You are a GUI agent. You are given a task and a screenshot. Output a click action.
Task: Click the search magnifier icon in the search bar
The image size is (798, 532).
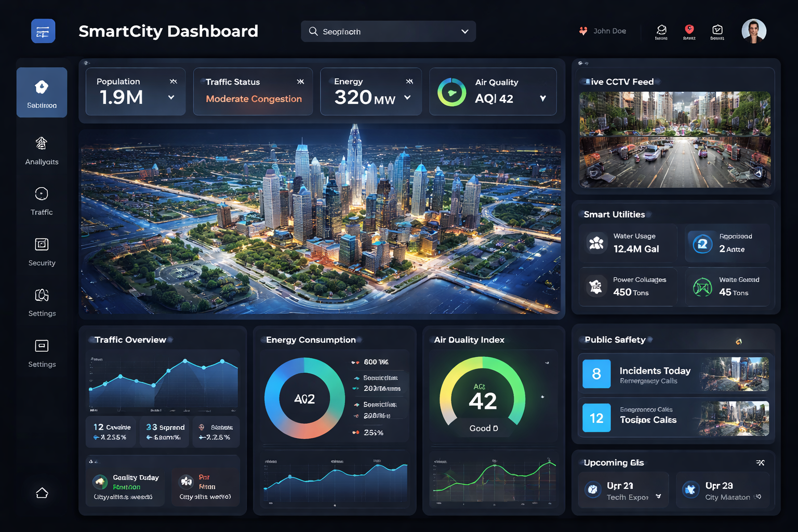click(x=313, y=31)
